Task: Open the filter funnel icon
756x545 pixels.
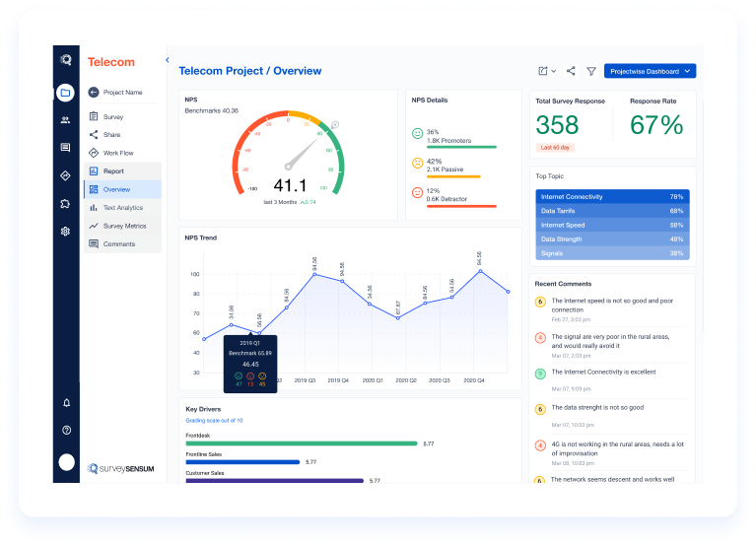Action: tap(591, 71)
